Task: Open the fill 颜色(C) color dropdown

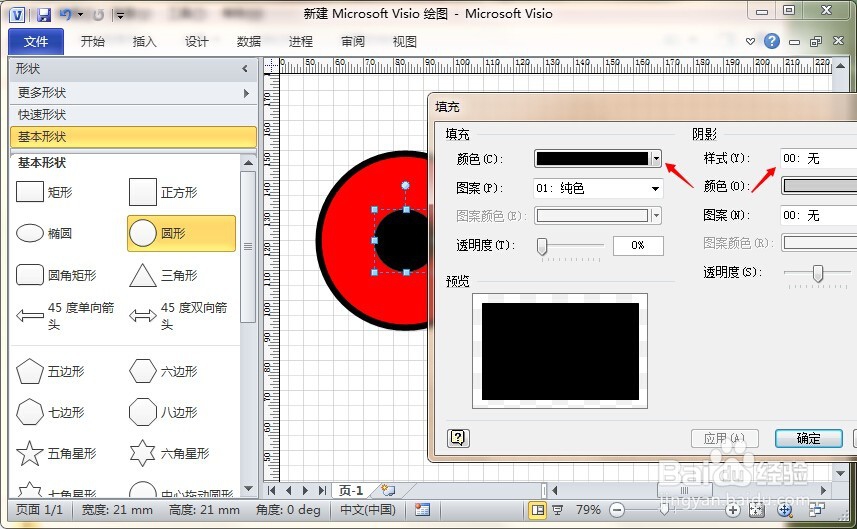Action: [x=656, y=158]
